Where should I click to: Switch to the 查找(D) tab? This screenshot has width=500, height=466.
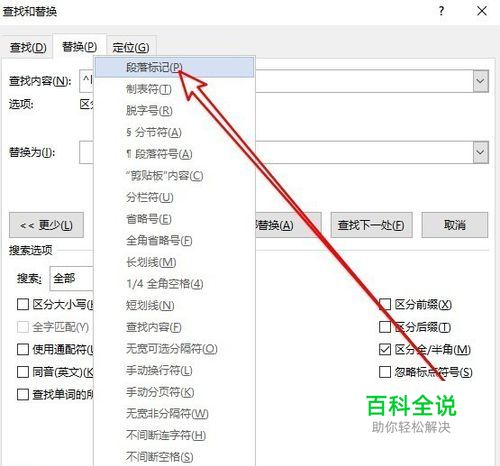pos(28,47)
